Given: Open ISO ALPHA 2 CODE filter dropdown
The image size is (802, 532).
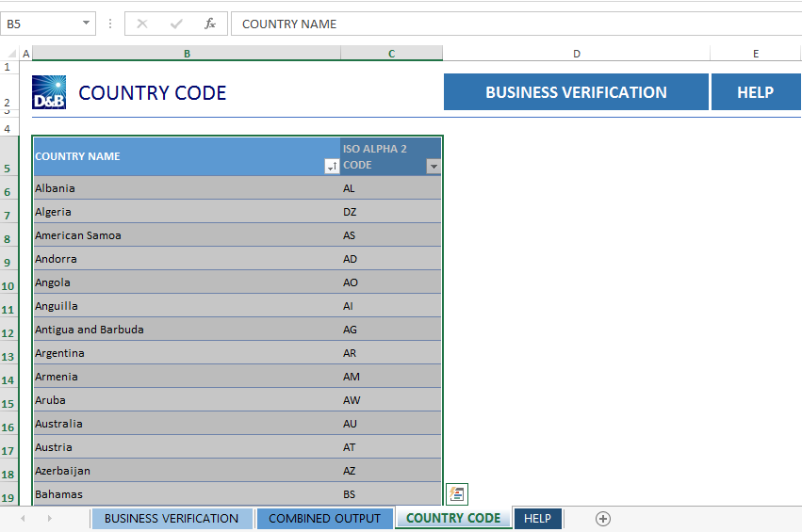Looking at the screenshot, I should (x=434, y=166).
